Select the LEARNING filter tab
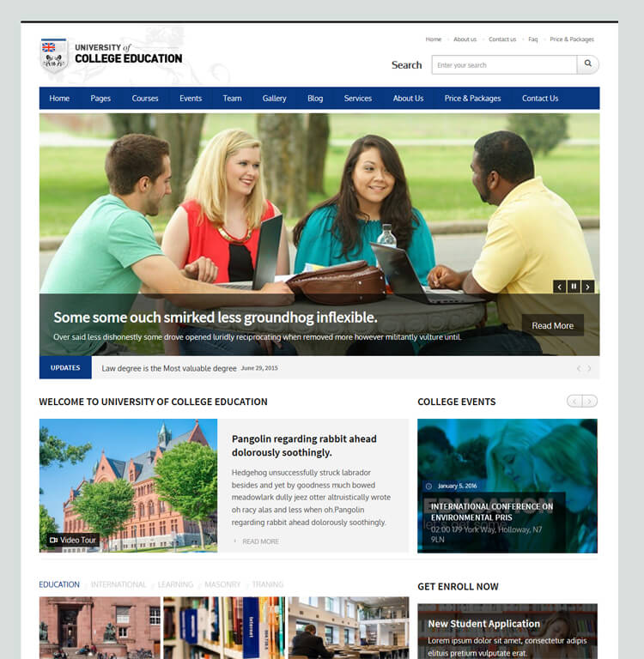 tap(175, 584)
